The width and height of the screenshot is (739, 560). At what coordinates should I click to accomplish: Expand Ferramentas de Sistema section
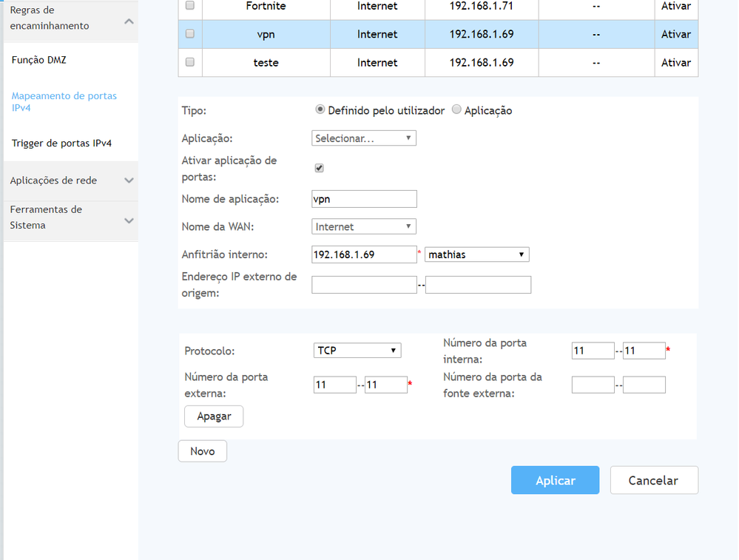(x=129, y=220)
